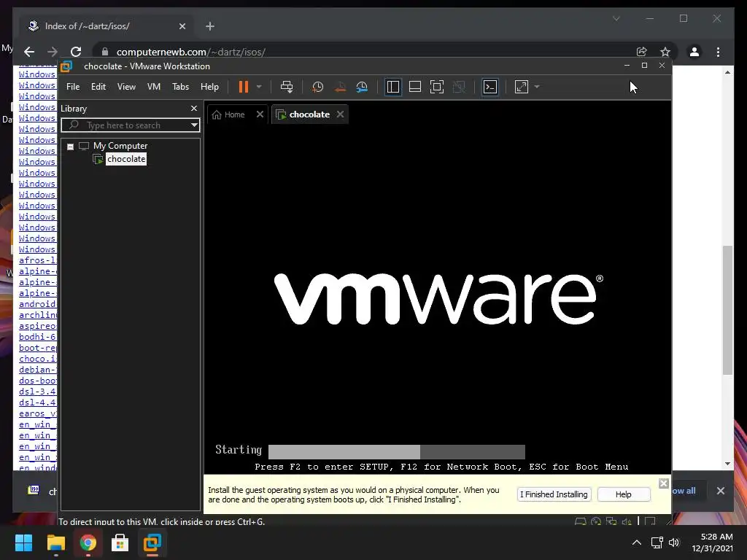The width and height of the screenshot is (747, 560).
Task: Click the Help button in the install hint
Action: coord(623,494)
